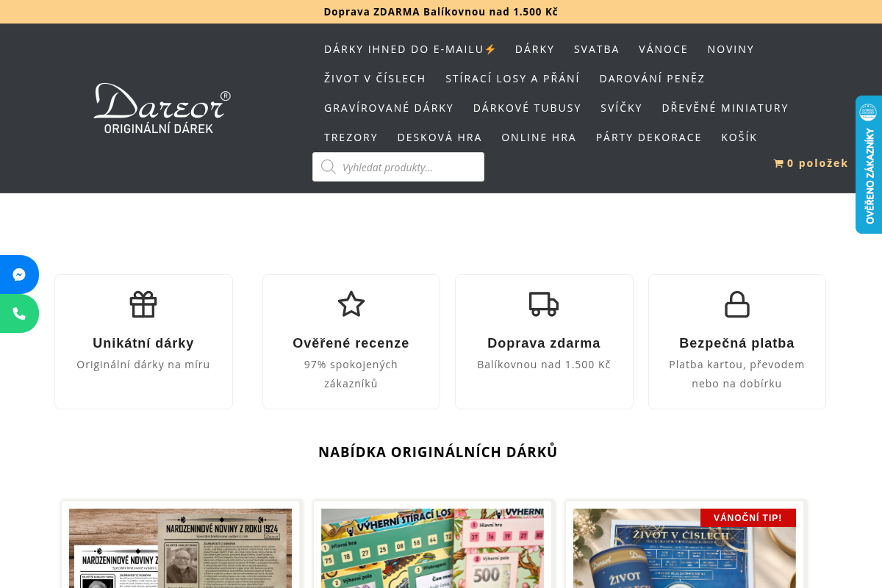The image size is (882, 588).
Task: Click the star icon above Ověřené recenze
Action: click(x=351, y=304)
